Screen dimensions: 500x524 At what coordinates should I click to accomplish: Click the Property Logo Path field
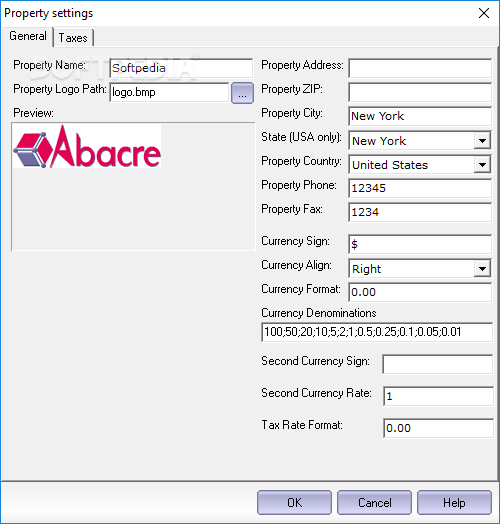pos(169,92)
